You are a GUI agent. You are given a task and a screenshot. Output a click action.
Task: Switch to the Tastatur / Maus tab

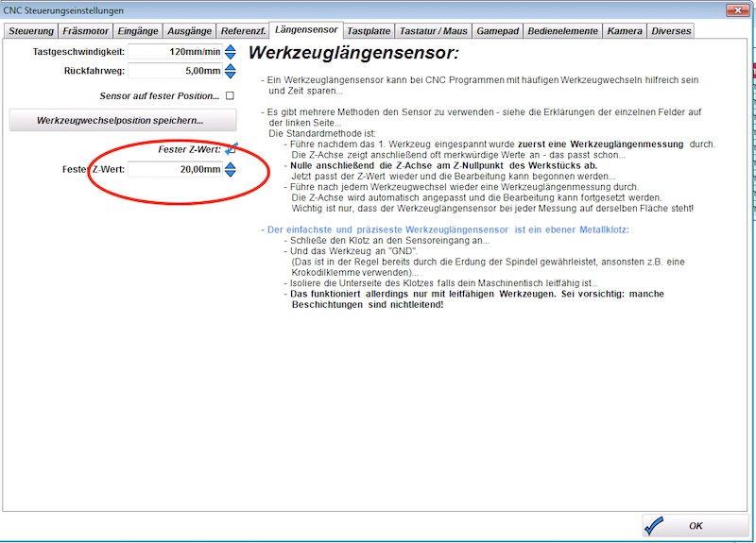tap(433, 31)
